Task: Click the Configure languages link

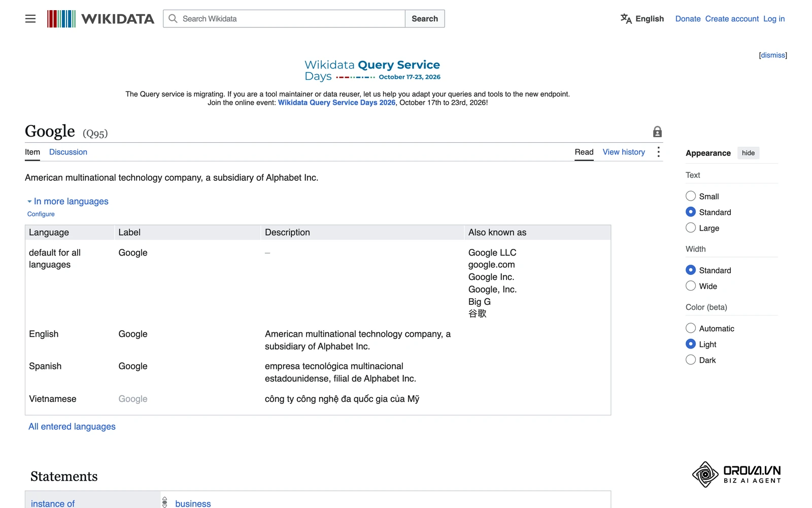Action: [41, 214]
